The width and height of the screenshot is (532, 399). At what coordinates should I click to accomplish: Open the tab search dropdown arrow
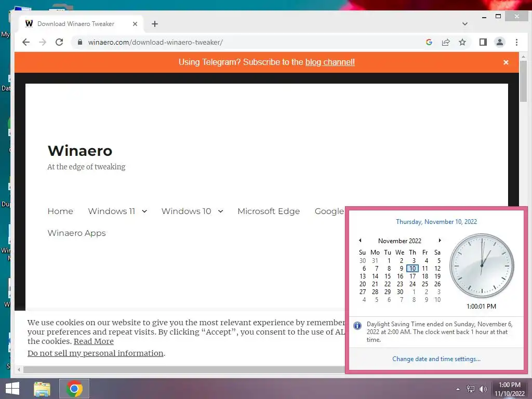coord(465,24)
